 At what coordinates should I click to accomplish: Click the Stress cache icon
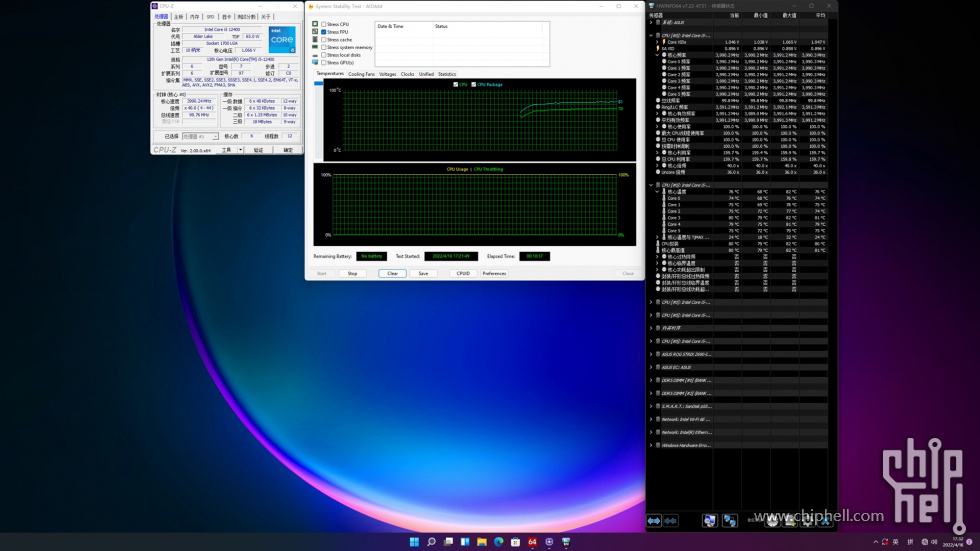(316, 39)
